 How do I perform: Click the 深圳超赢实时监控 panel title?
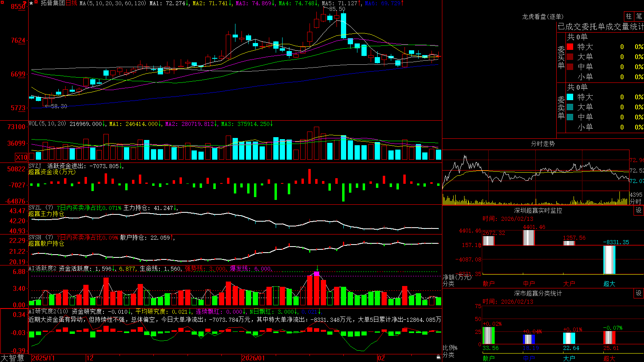coord(538,210)
